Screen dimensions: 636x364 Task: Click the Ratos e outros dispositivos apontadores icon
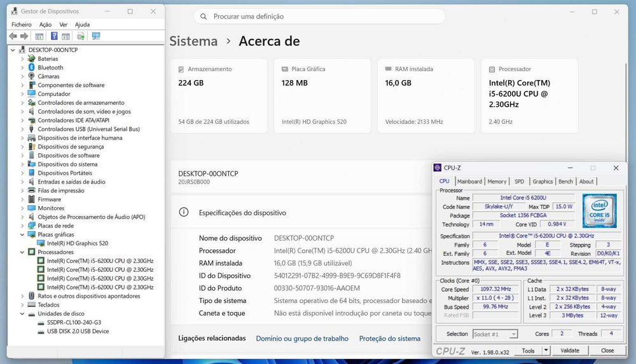[x=32, y=296]
